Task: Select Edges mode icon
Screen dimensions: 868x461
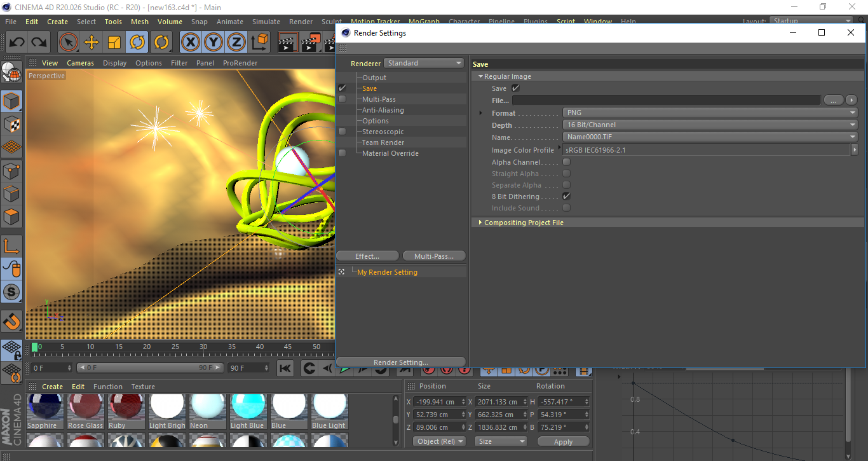Action: 11,193
